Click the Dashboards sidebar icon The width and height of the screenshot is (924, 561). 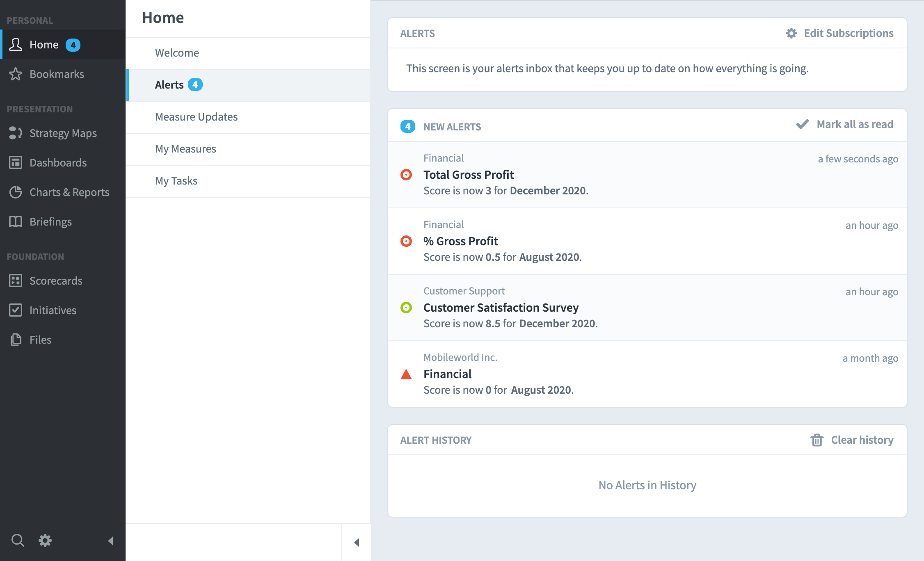(x=16, y=162)
